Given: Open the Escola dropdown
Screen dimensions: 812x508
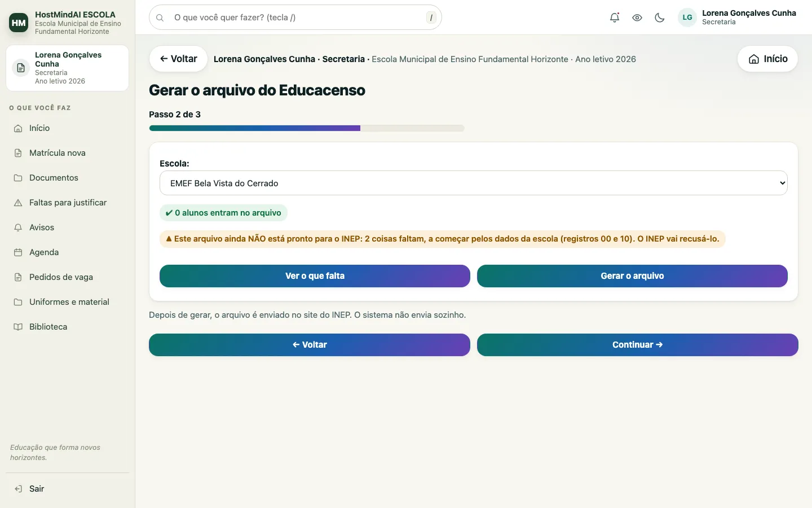Looking at the screenshot, I should (474, 183).
